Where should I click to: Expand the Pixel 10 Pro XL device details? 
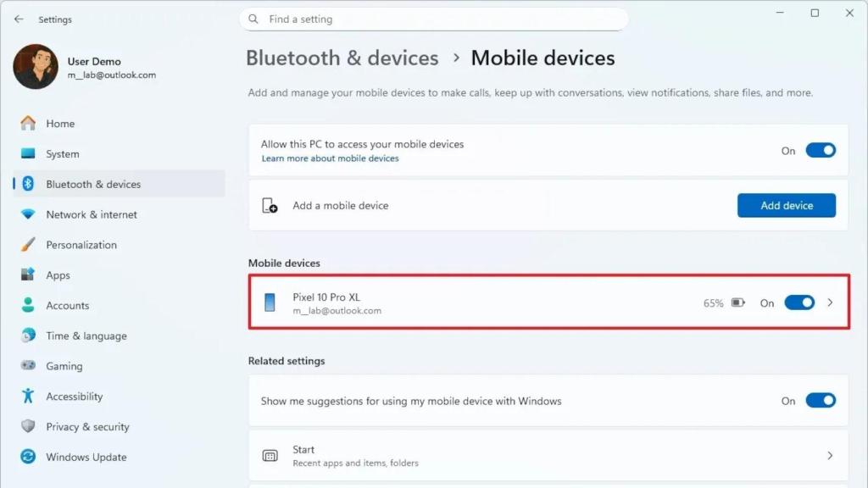pyautogui.click(x=831, y=302)
